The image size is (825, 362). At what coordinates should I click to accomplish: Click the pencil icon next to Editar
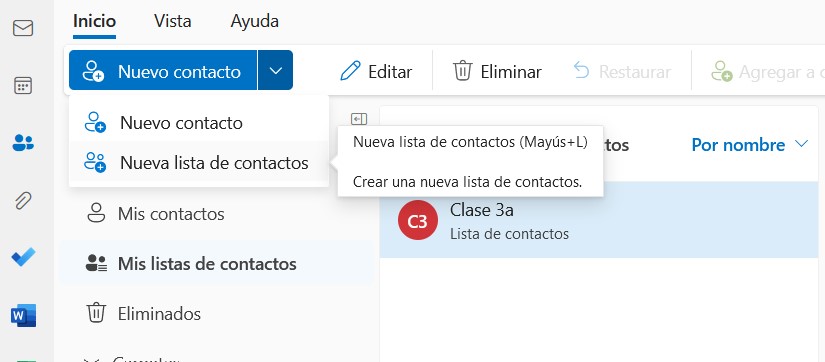click(350, 71)
